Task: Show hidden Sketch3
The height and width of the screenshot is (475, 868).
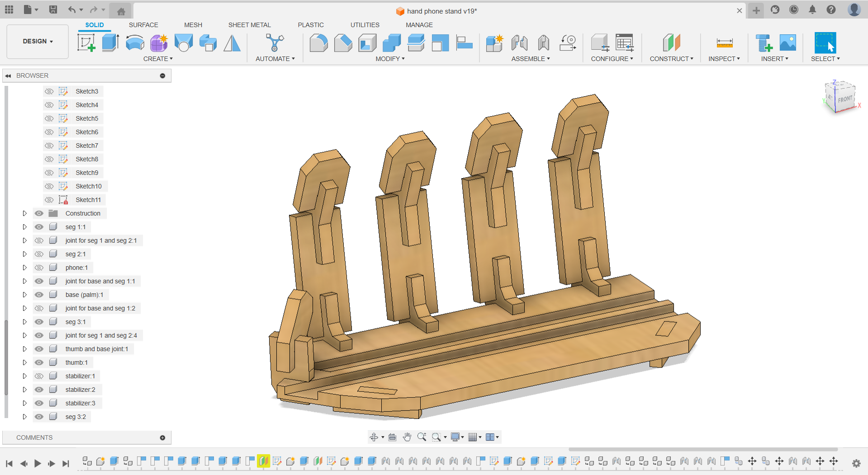Action: (49, 91)
